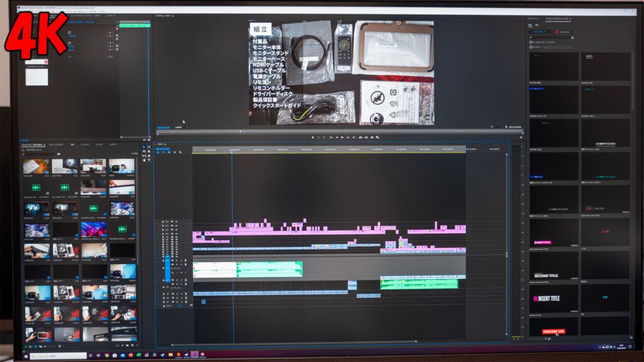Open the playback resolution dropdown
The width and height of the screenshot is (644, 362).
tap(496, 127)
